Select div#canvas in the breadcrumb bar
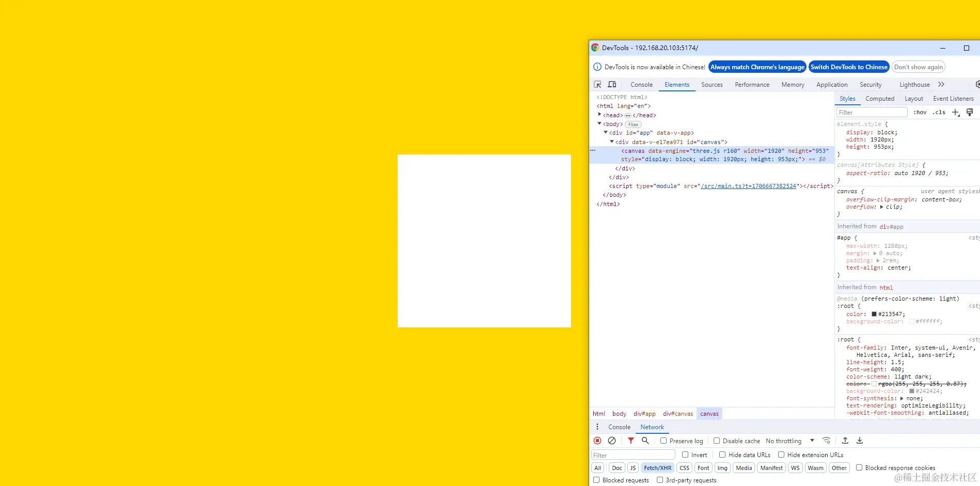Image resolution: width=980 pixels, height=486 pixels. [x=678, y=414]
